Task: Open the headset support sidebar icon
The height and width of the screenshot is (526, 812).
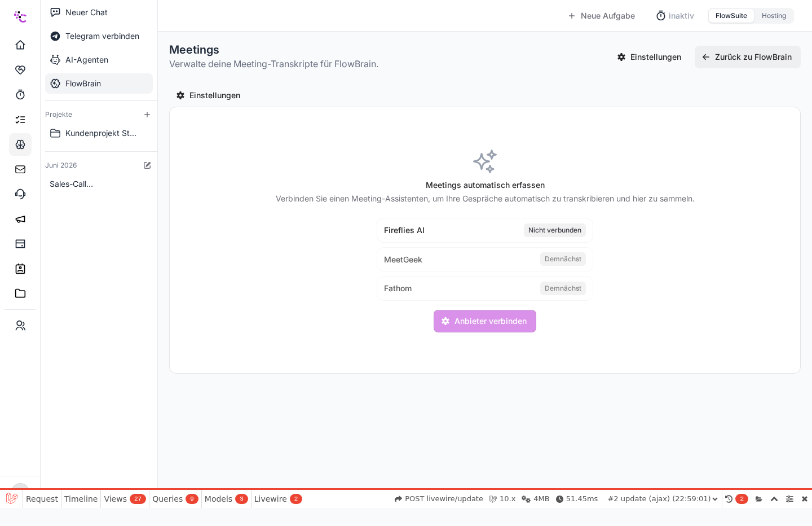Action: 20,194
